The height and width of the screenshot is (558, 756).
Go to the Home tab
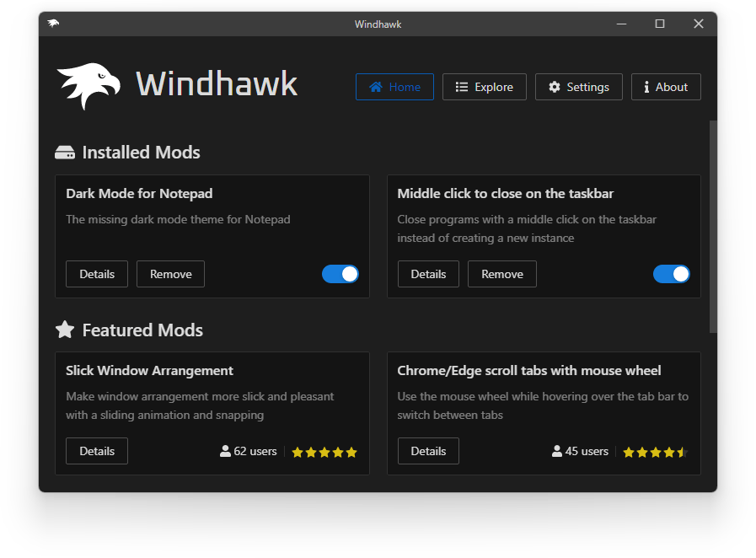tap(394, 87)
